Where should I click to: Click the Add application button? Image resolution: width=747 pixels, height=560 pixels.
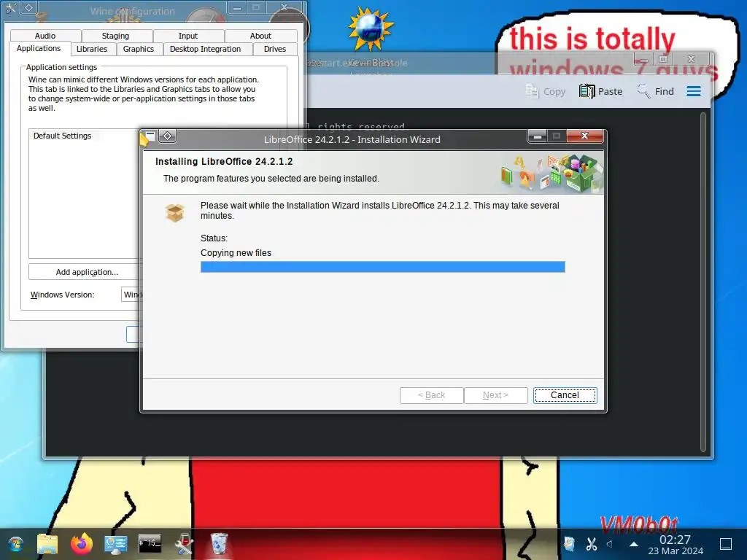87,272
